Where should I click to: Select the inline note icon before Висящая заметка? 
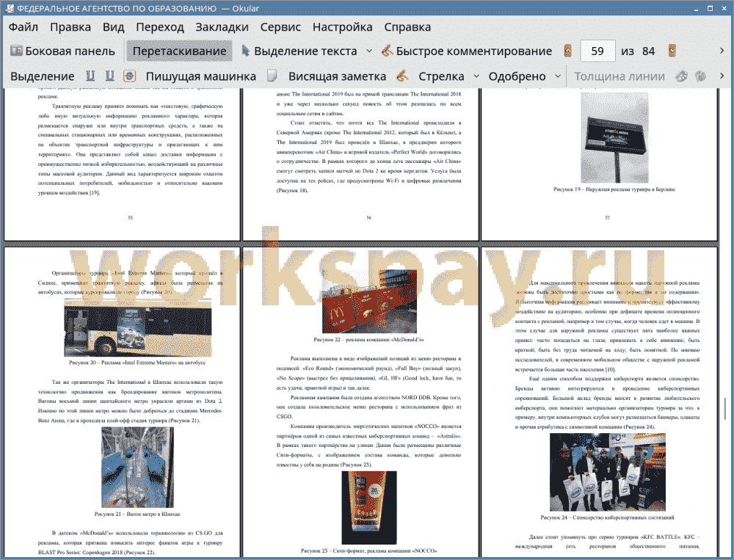[272, 76]
